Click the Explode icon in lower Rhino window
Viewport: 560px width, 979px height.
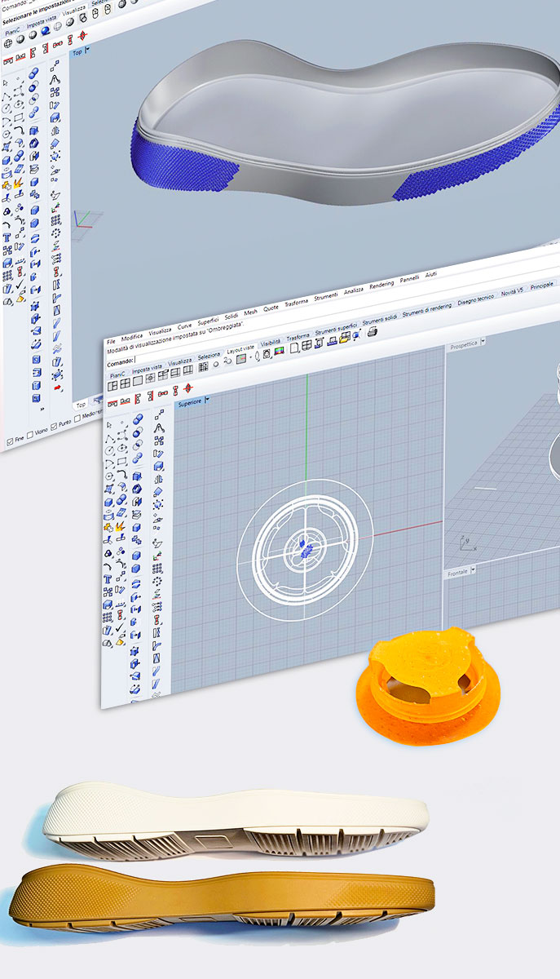click(x=121, y=526)
